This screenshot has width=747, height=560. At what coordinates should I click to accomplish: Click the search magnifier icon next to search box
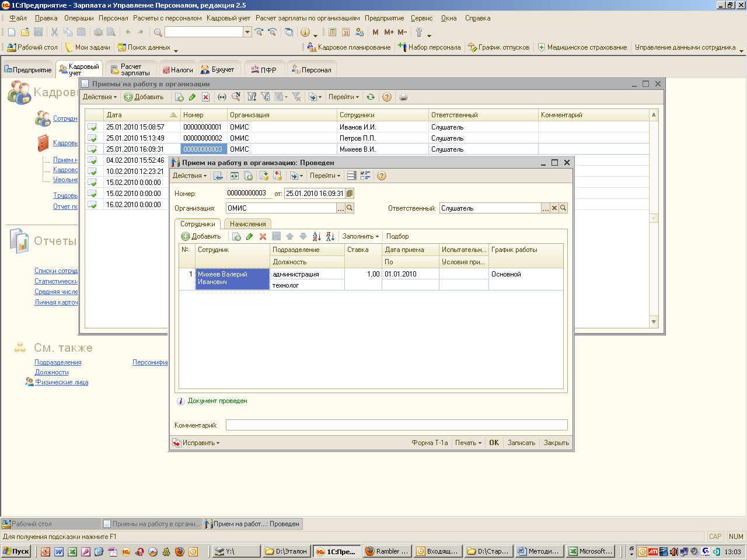(x=158, y=33)
